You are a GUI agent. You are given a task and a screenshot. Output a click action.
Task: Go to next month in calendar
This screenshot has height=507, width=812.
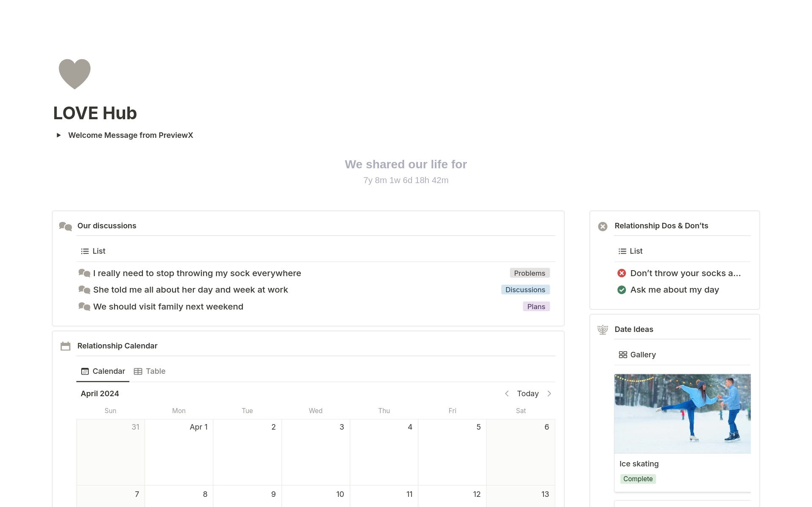(x=549, y=394)
